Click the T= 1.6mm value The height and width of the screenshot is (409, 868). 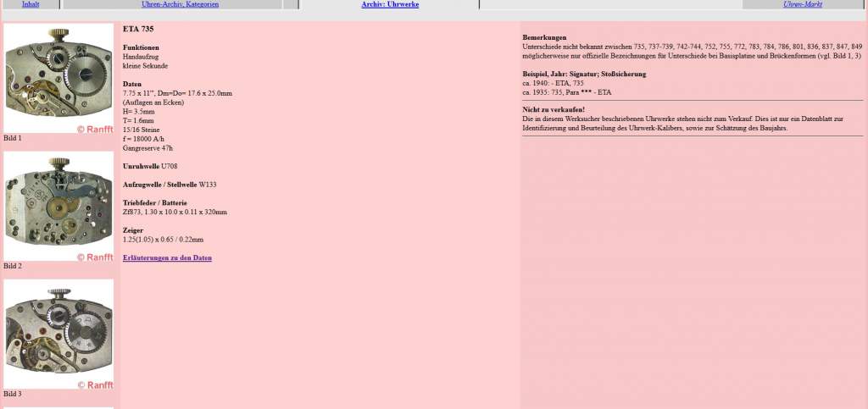138,120
